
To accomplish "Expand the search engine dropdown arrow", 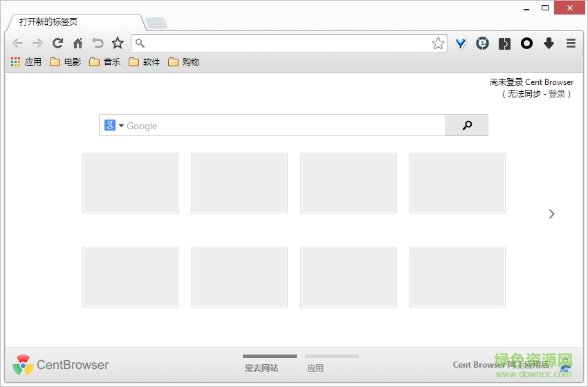I will tap(121, 126).
